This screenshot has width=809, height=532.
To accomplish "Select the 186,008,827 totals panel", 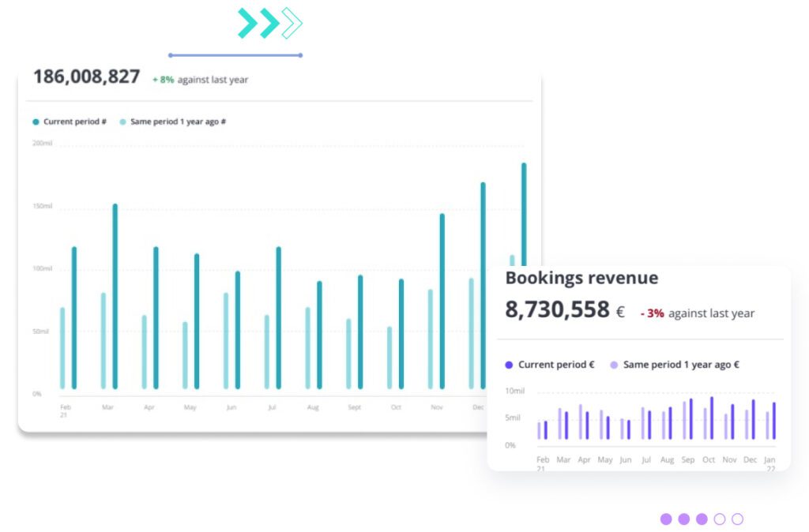I will pyautogui.click(x=87, y=77).
